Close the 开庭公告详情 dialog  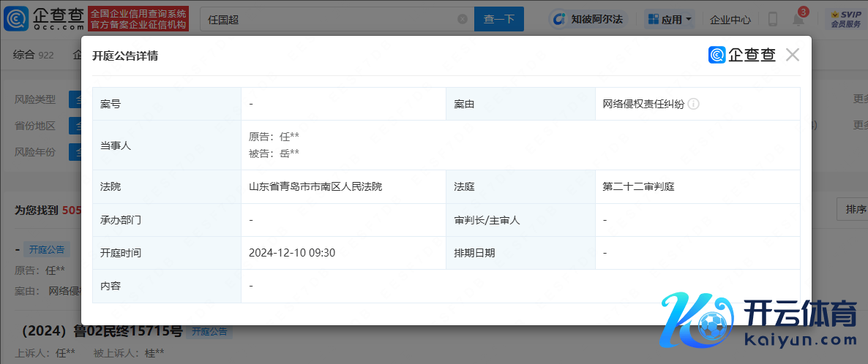pos(792,55)
